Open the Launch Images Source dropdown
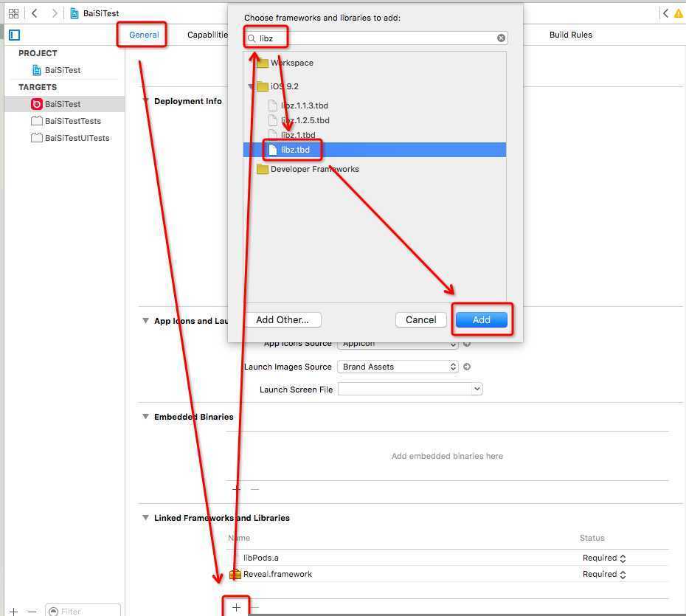 click(398, 367)
